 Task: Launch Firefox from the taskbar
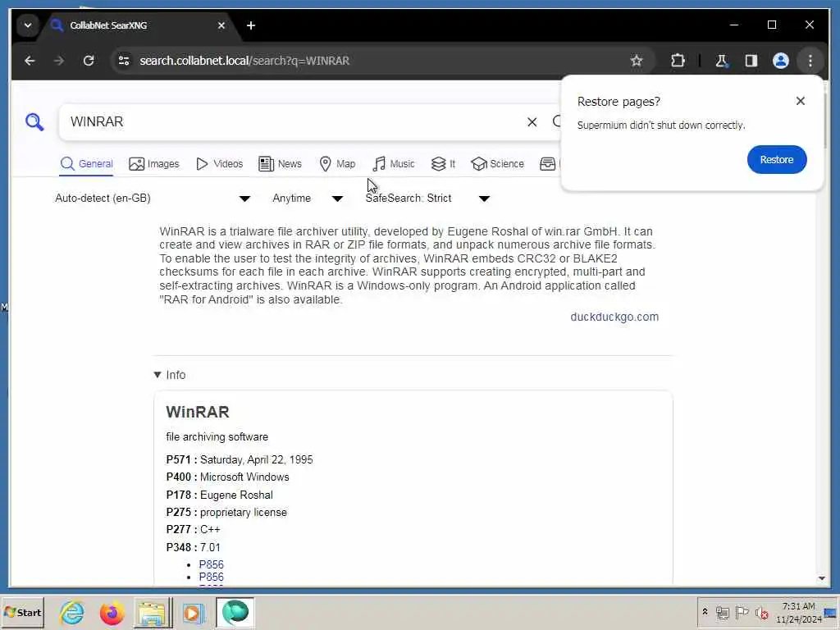tap(112, 612)
